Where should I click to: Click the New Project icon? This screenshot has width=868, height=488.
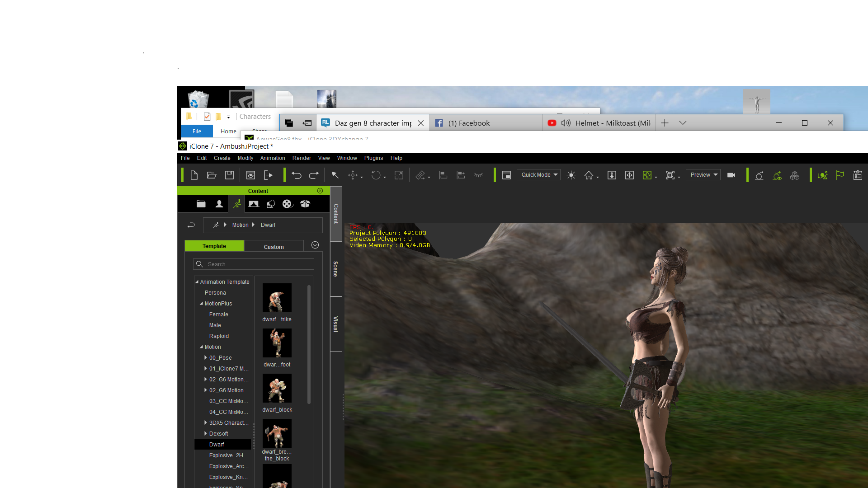tap(194, 175)
